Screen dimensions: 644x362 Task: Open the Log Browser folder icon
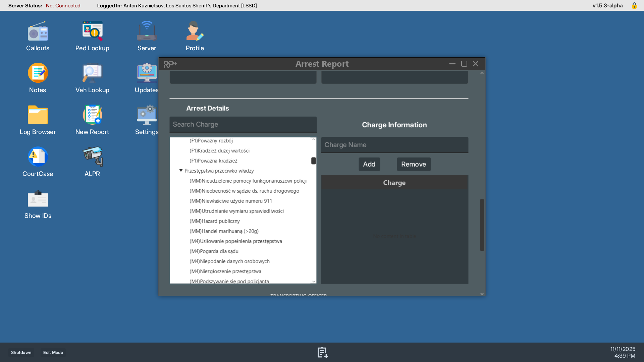point(38,115)
